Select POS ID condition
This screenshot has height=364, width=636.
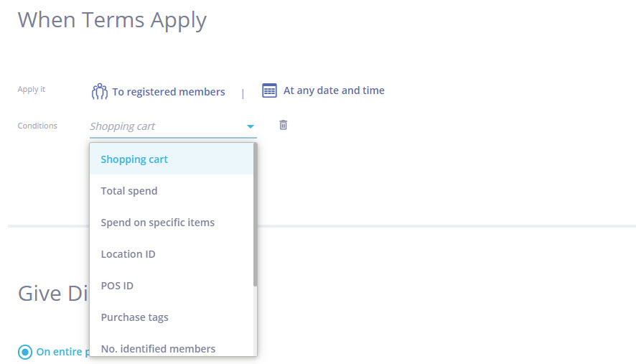pos(172,286)
